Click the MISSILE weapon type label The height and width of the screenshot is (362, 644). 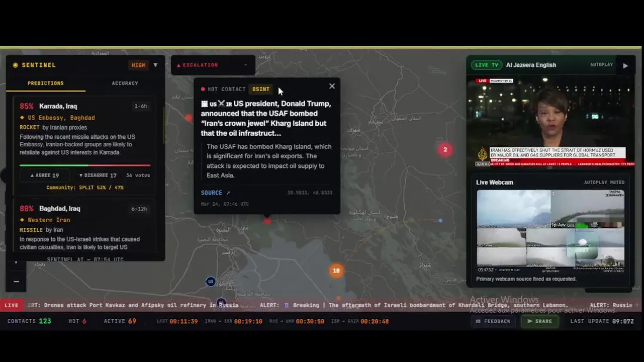click(31, 230)
